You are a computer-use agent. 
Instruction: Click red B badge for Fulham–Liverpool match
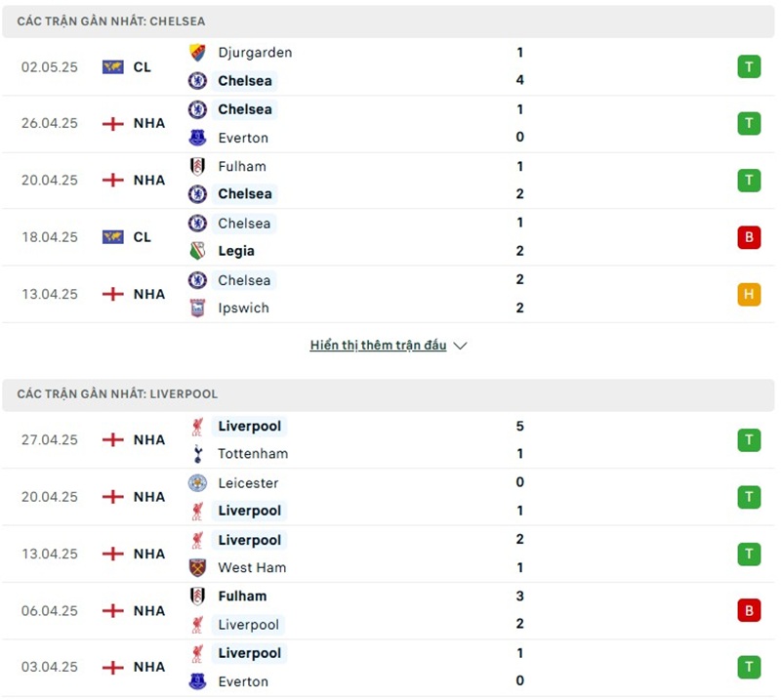click(x=749, y=611)
